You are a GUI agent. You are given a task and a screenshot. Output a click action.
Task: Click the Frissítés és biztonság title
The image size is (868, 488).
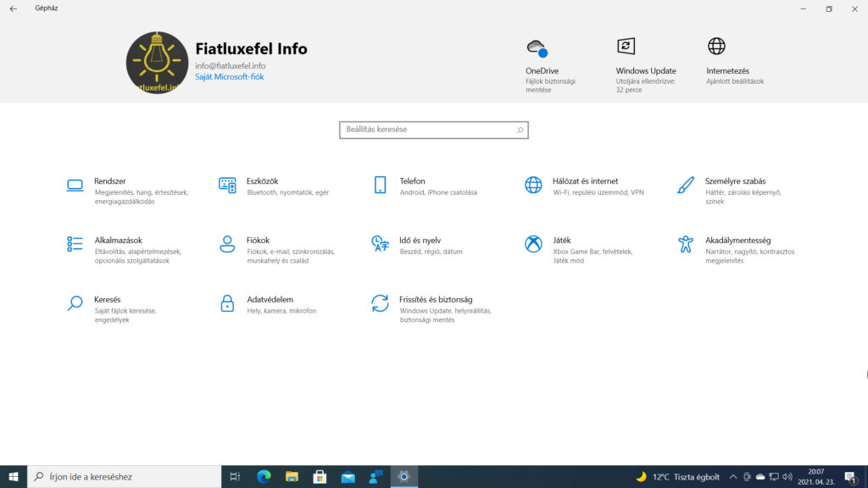pyautogui.click(x=436, y=299)
